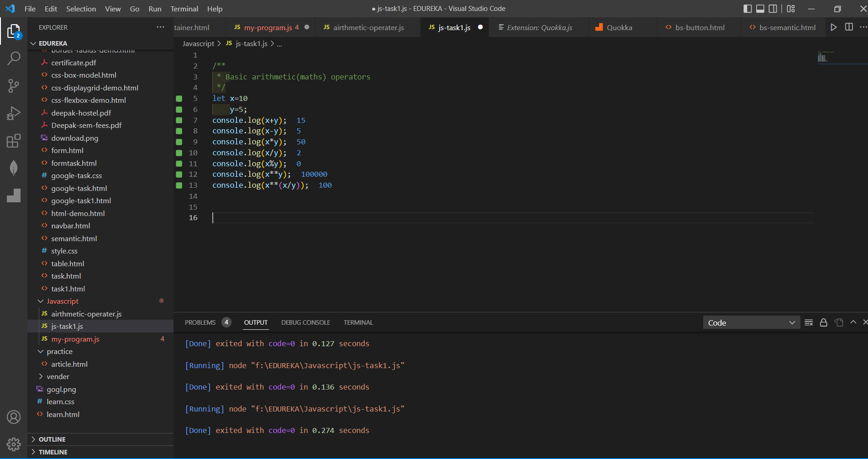Split the editor using the toolbar icon

(849, 27)
